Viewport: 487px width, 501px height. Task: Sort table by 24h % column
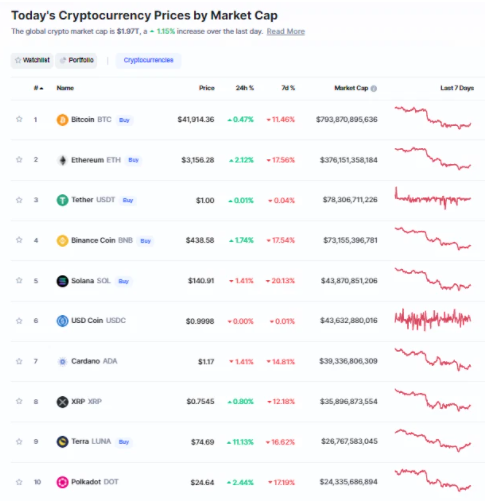tap(245, 88)
